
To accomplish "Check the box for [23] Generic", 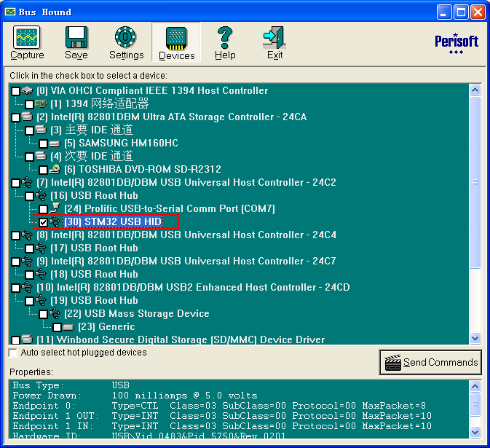I will (x=57, y=327).
